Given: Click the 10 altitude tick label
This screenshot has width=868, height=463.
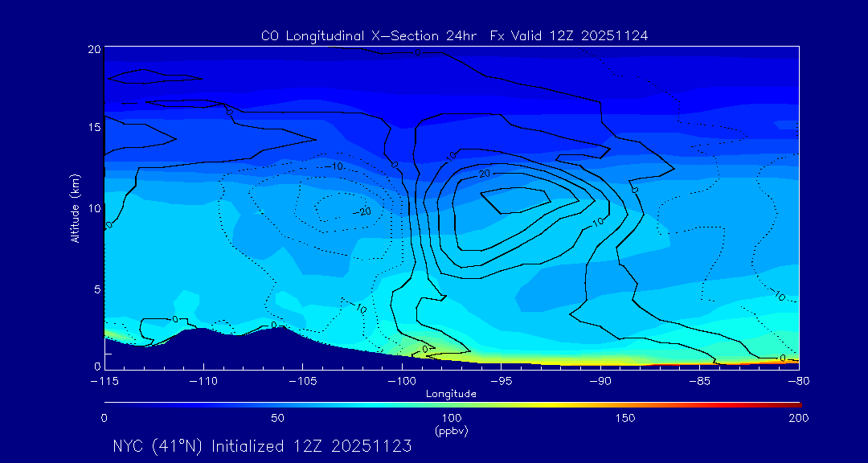Looking at the screenshot, I should pyautogui.click(x=94, y=207).
